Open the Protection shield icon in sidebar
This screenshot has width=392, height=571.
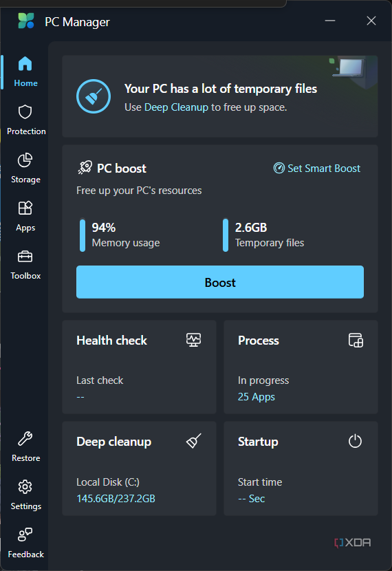point(25,112)
